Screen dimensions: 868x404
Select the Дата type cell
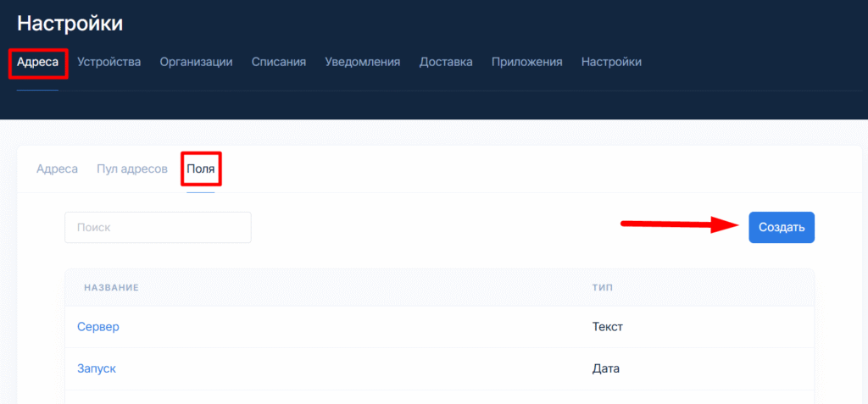tap(605, 368)
